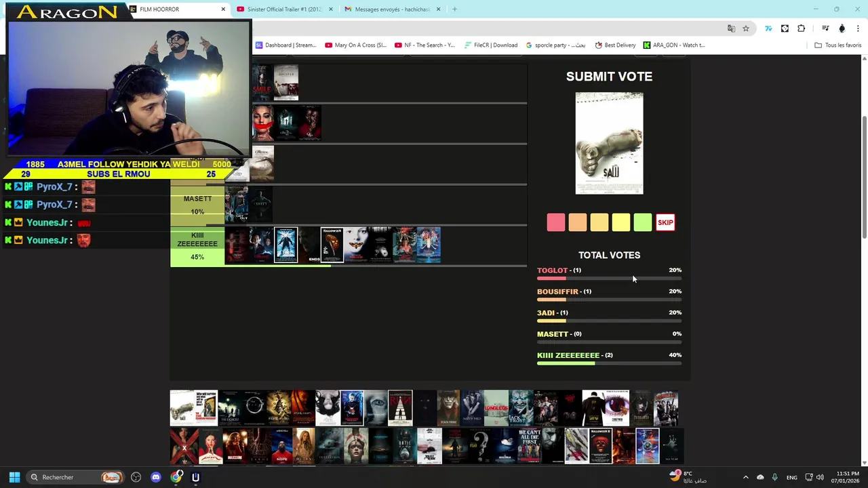Bookmark this page with the star icon

point(746,28)
